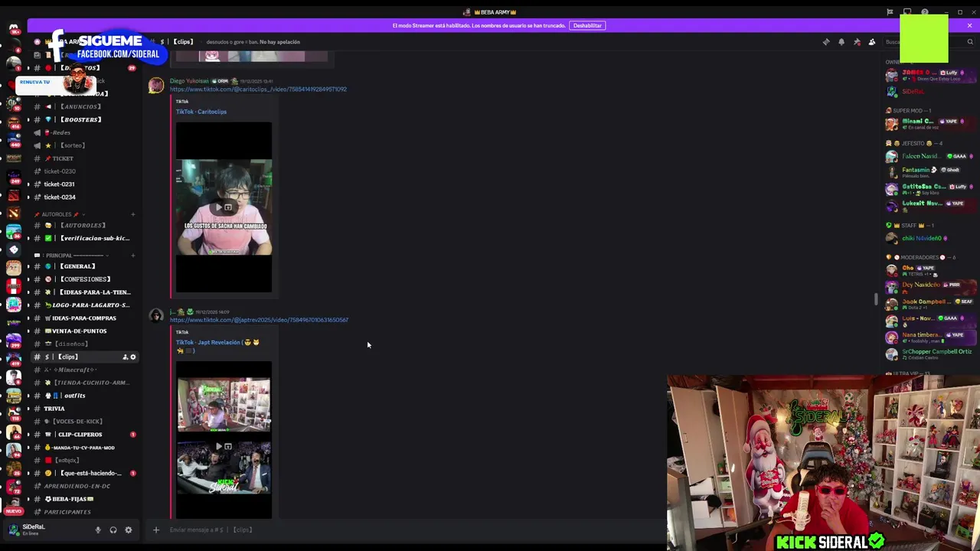Click chat scrollbar thumb

(877, 299)
